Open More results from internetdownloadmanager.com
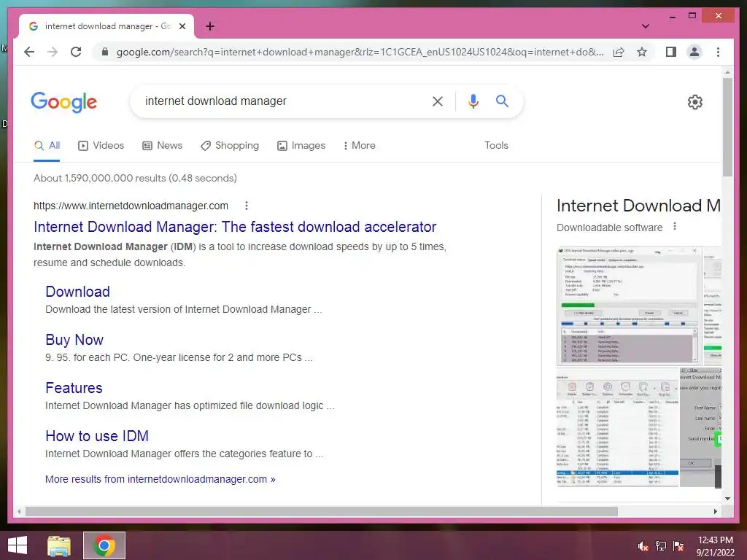The width and height of the screenshot is (747, 560). 160,479
